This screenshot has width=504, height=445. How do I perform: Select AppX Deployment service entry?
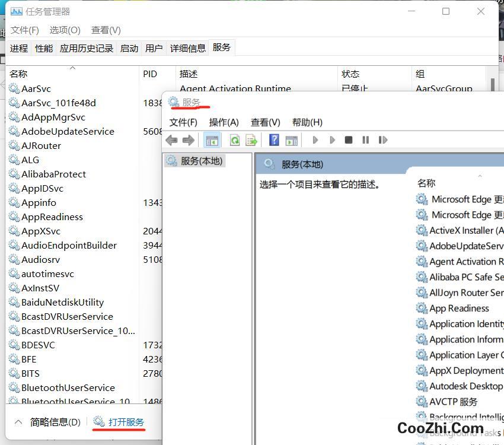[x=467, y=370]
